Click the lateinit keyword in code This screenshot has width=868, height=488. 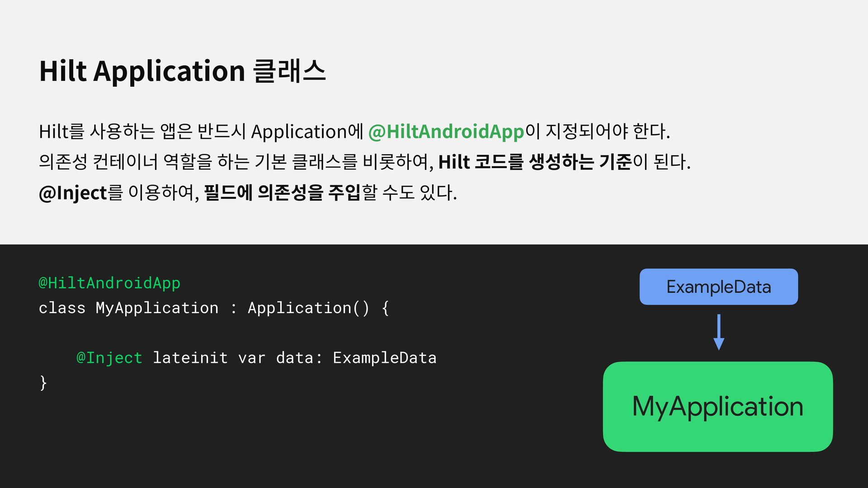pyautogui.click(x=190, y=357)
